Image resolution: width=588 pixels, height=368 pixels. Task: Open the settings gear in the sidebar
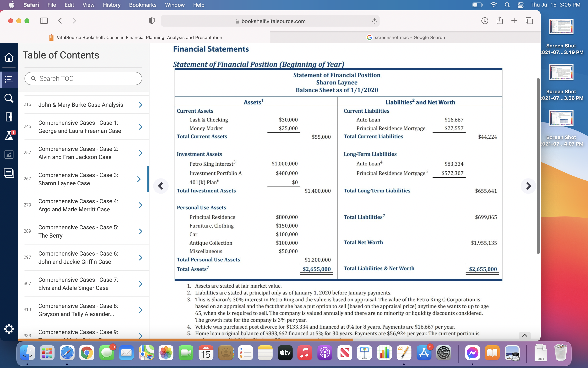point(9,329)
